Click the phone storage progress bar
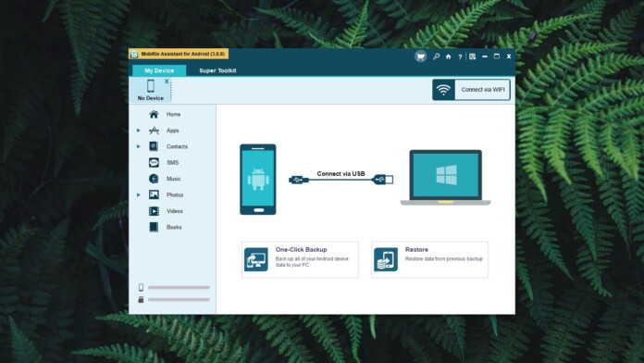The height and width of the screenshot is (363, 644). (179, 287)
